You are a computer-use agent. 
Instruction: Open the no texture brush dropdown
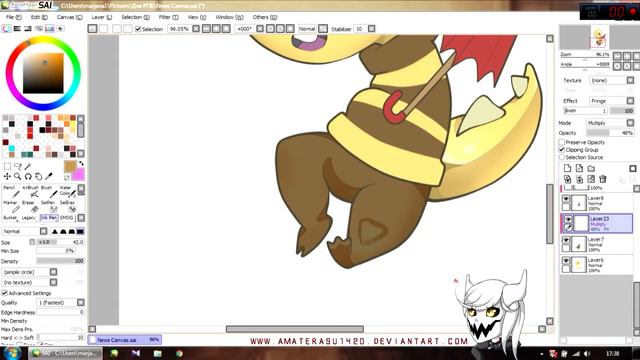(29, 282)
